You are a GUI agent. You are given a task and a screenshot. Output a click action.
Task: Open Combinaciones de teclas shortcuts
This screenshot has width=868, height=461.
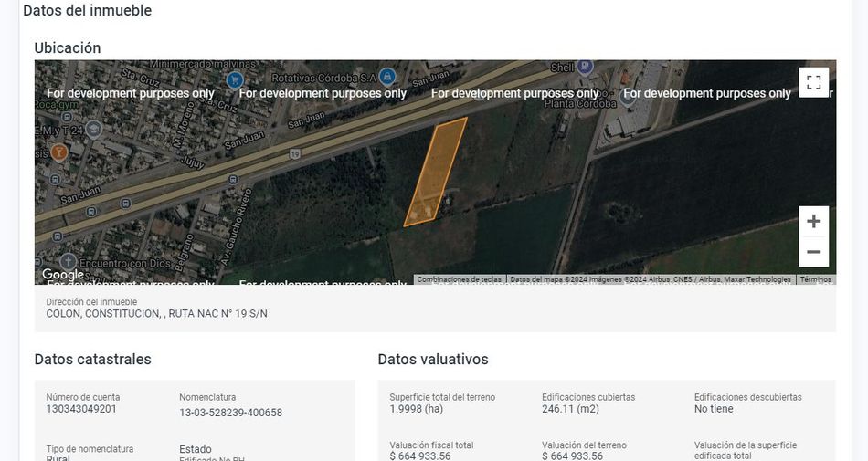coord(459,279)
